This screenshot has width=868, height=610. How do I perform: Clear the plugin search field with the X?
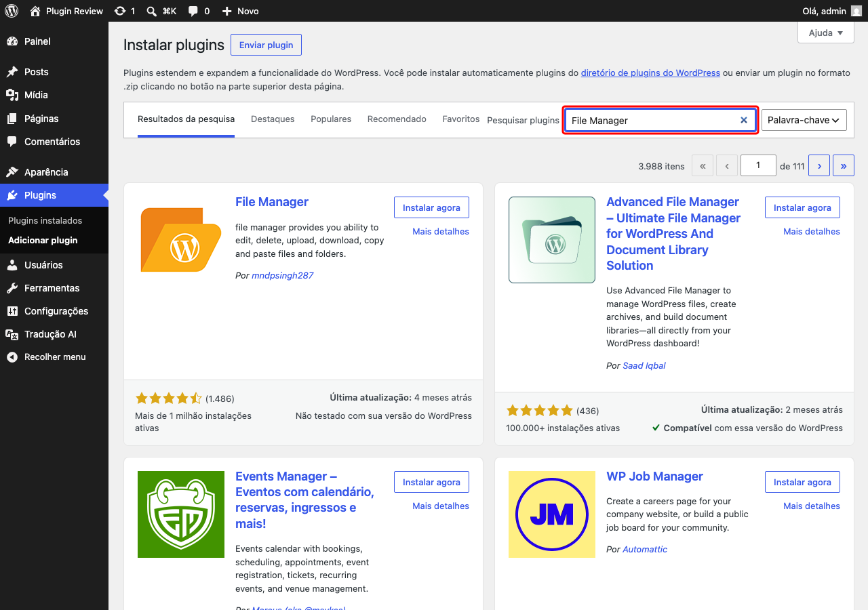pyautogui.click(x=744, y=120)
